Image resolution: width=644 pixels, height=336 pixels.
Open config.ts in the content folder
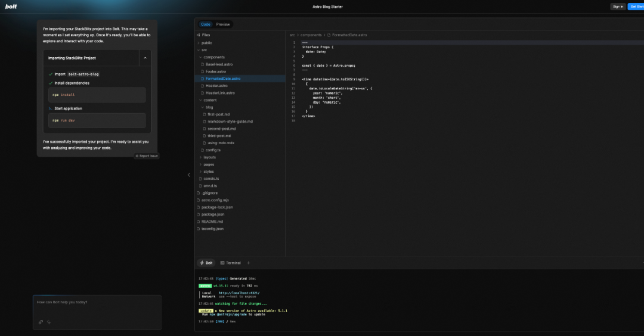[213, 150]
